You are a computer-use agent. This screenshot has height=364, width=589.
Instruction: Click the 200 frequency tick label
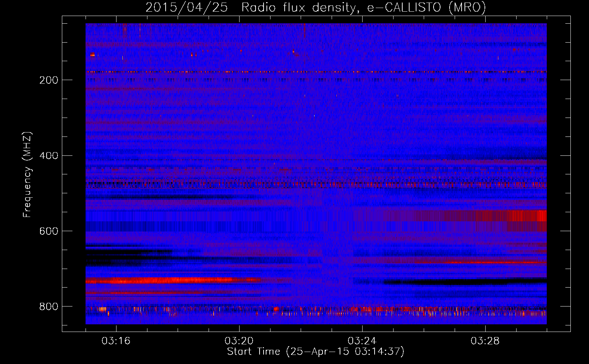coord(49,80)
